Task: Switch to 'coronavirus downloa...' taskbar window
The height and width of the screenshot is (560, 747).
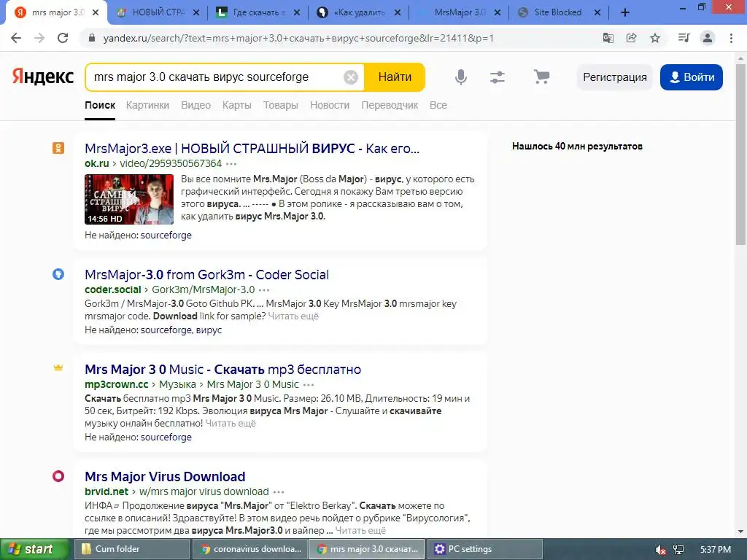Action: [249, 550]
